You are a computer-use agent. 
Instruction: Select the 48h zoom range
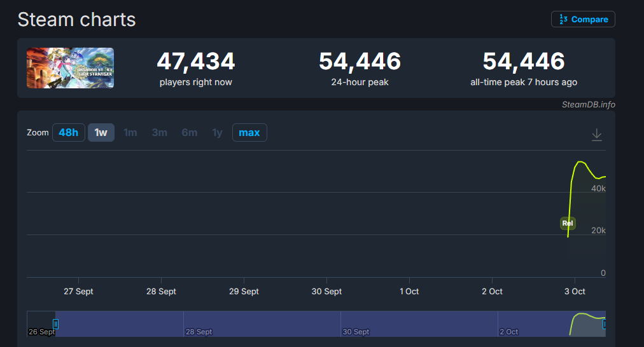coord(68,132)
